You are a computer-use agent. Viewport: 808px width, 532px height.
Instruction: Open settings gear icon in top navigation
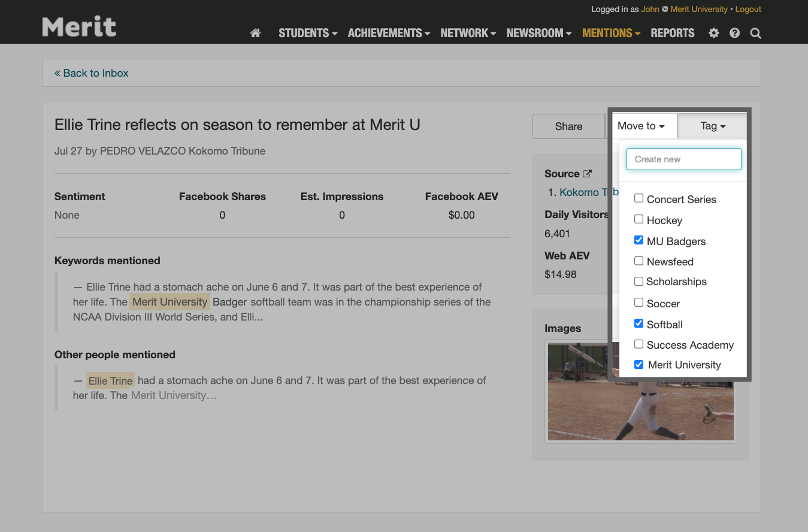click(x=713, y=34)
